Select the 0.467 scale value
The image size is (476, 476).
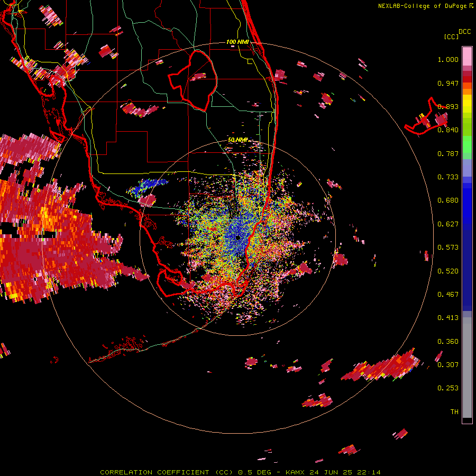(x=448, y=295)
